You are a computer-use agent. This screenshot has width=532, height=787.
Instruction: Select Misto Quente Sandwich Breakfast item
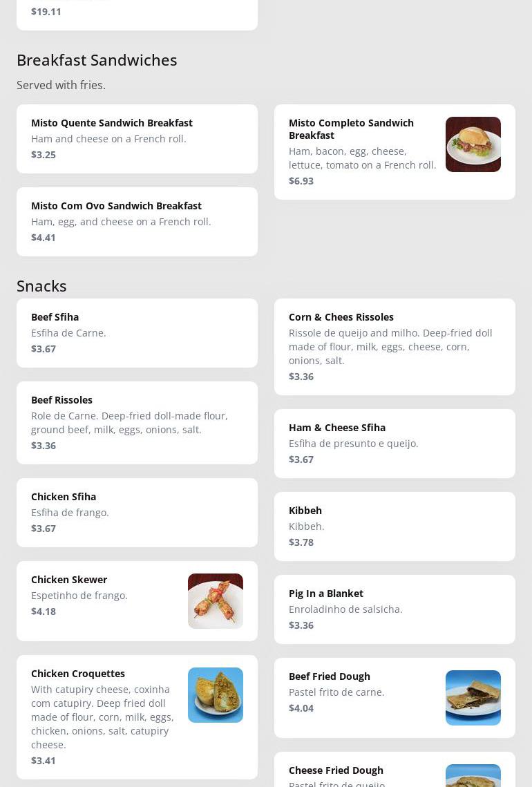tap(137, 138)
